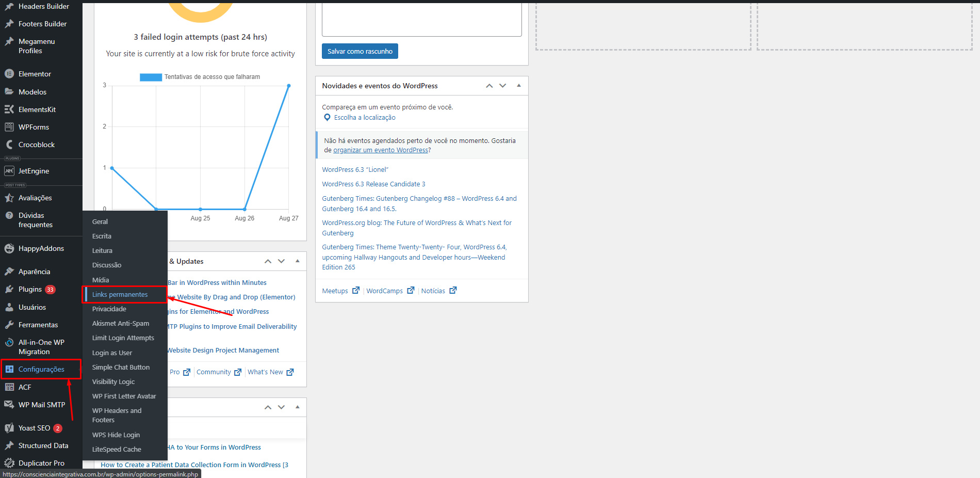Click the Plugins 33 updates badge

click(50, 290)
